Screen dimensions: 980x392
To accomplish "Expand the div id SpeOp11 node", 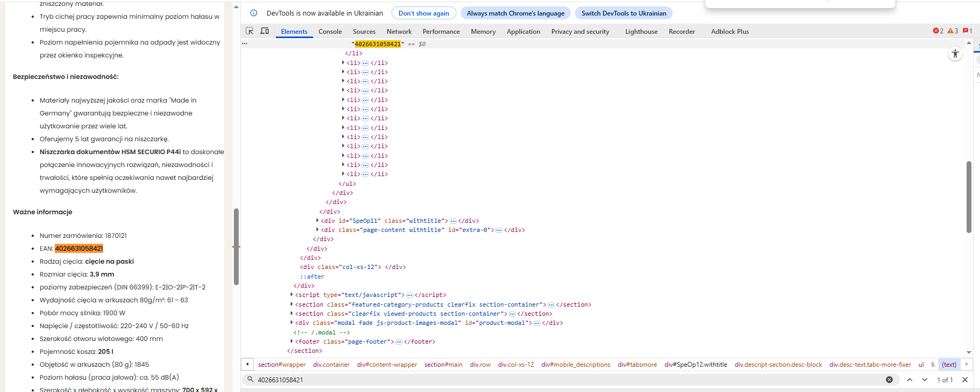I will (318, 221).
